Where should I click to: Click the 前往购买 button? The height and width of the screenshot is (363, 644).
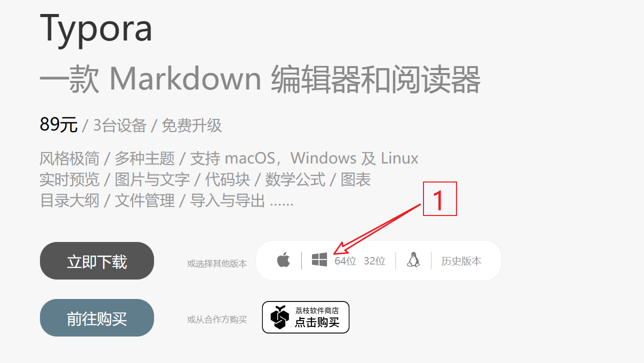click(97, 318)
